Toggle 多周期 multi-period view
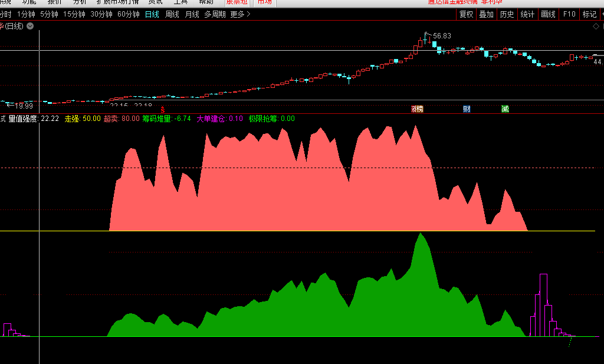Viewport: 604px width, 364px height. tap(215, 14)
